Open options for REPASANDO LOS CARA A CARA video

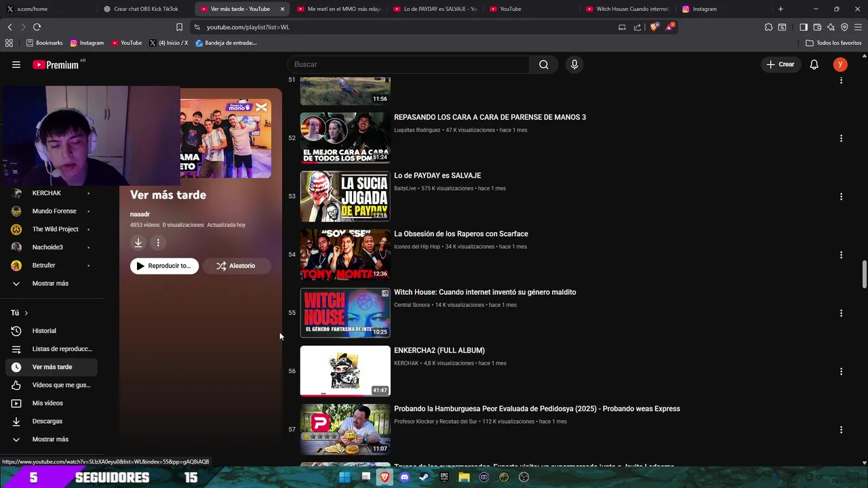(841, 138)
